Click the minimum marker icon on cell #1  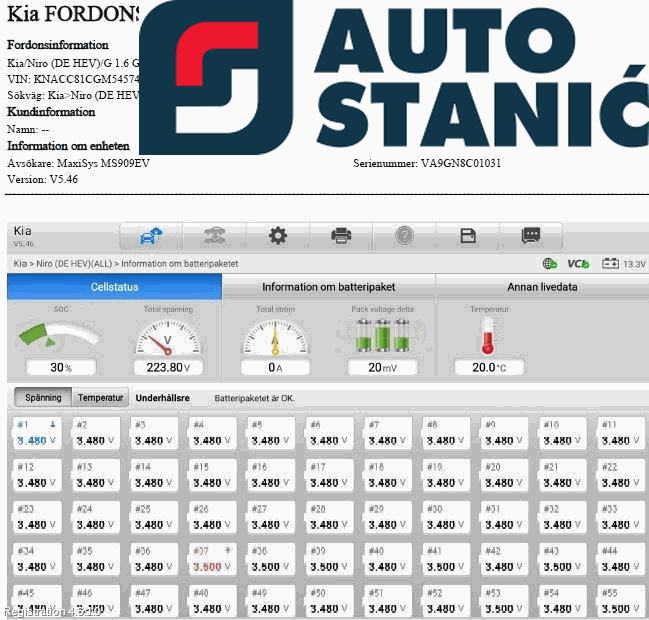(x=53, y=424)
